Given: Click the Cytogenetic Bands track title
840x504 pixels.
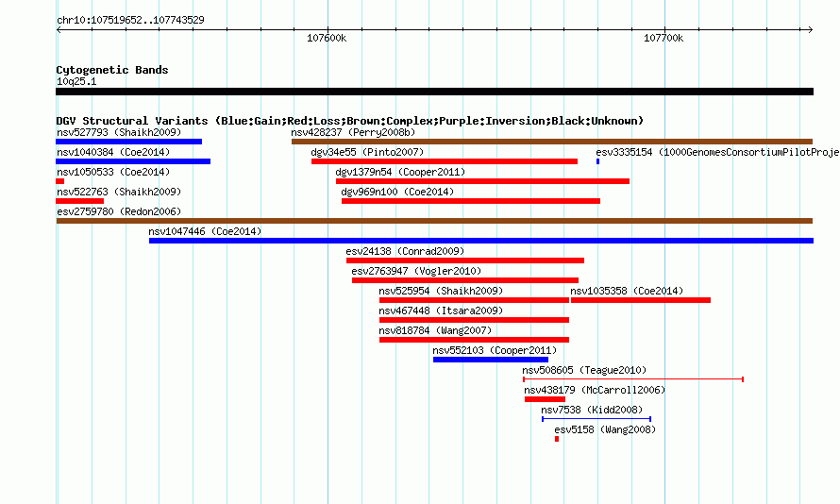Looking at the screenshot, I should click(x=112, y=70).
